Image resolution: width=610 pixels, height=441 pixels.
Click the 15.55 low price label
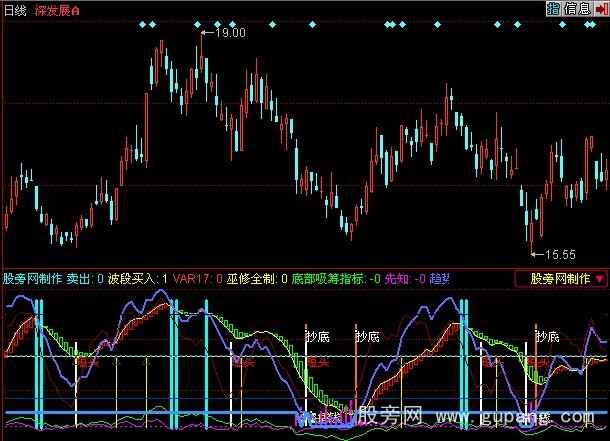(x=560, y=255)
